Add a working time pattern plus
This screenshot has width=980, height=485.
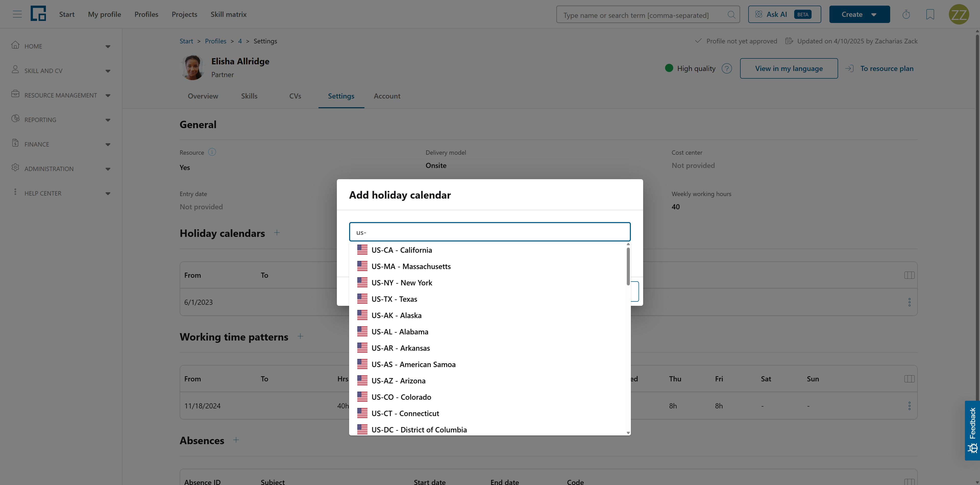tap(300, 336)
